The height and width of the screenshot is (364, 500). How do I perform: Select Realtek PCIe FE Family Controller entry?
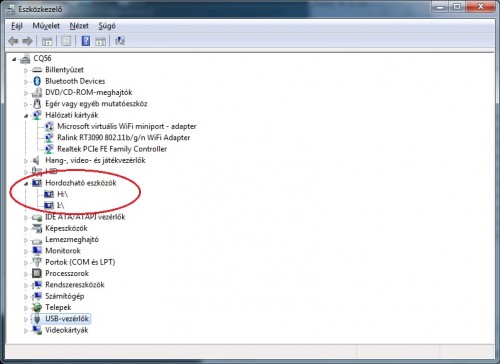[112, 149]
